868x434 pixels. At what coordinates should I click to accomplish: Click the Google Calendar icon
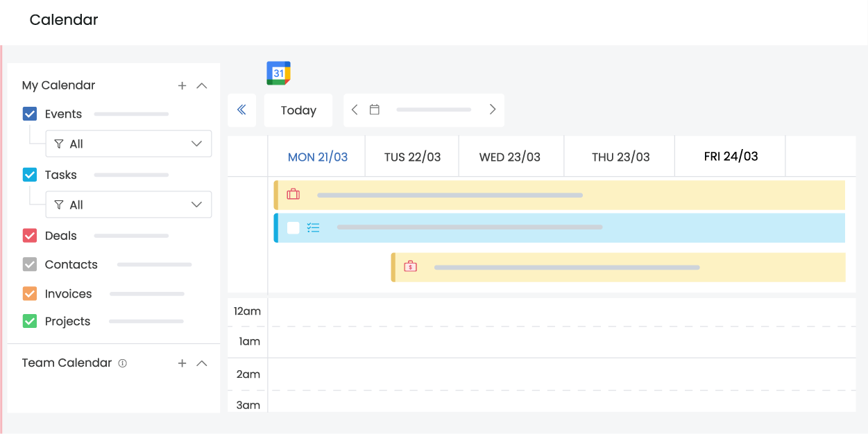(278, 73)
